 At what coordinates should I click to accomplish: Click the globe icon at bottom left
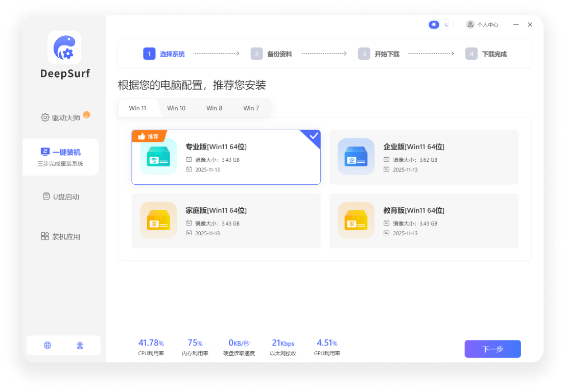tap(48, 345)
